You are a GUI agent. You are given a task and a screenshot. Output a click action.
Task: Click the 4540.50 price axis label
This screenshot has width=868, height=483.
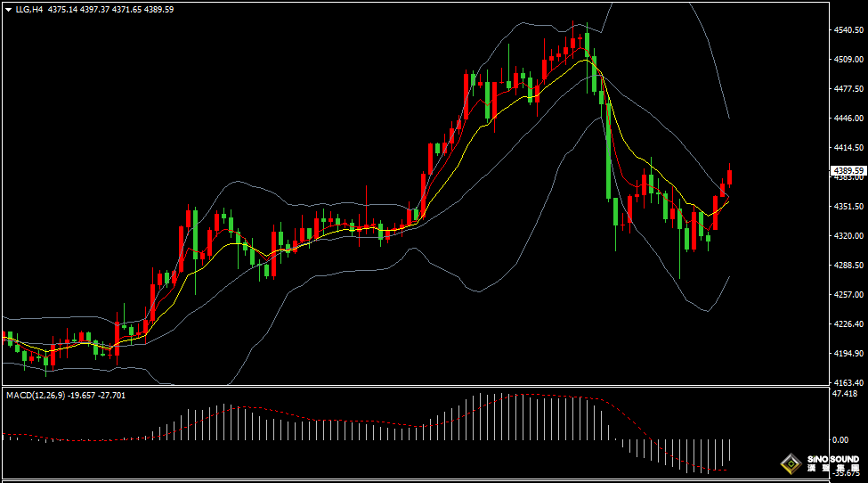[848, 29]
